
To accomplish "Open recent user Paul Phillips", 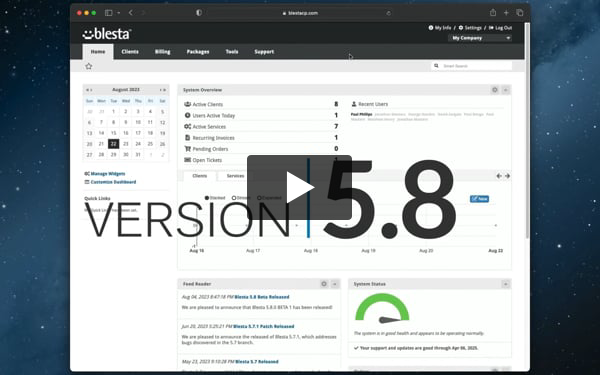I will [x=361, y=114].
